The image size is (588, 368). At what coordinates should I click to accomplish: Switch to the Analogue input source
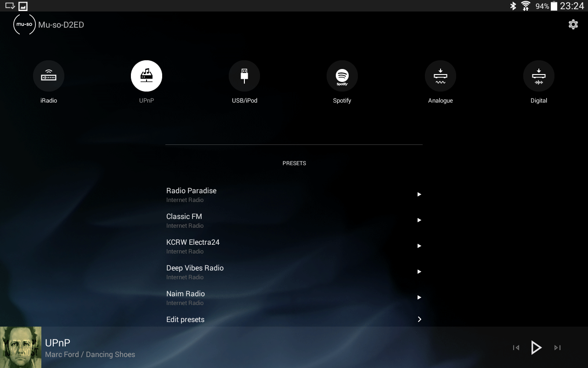click(x=441, y=76)
